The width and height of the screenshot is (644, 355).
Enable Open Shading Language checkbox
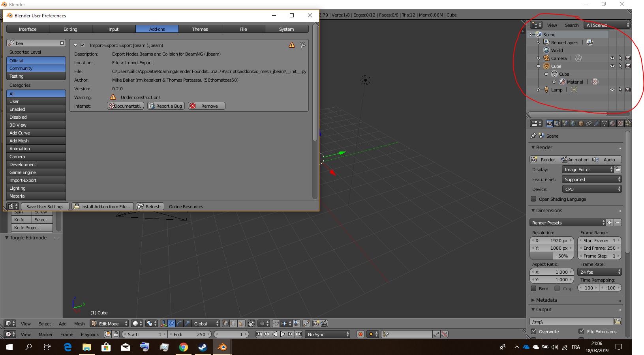[x=534, y=199]
